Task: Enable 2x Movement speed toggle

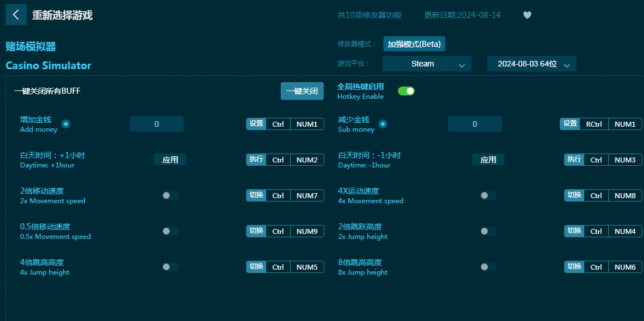Action: 170,195
